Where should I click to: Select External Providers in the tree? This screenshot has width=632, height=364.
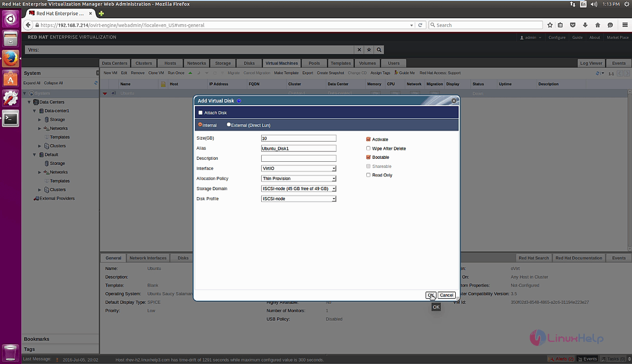point(57,198)
